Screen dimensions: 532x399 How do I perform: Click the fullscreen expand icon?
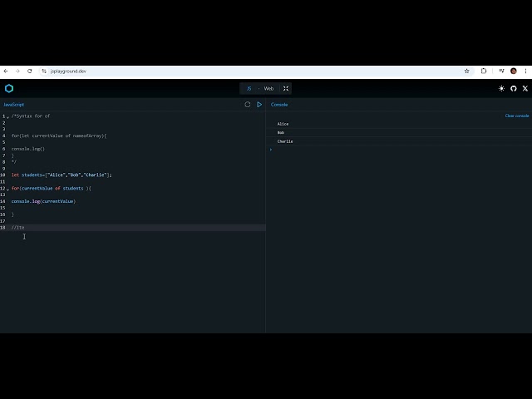286,89
